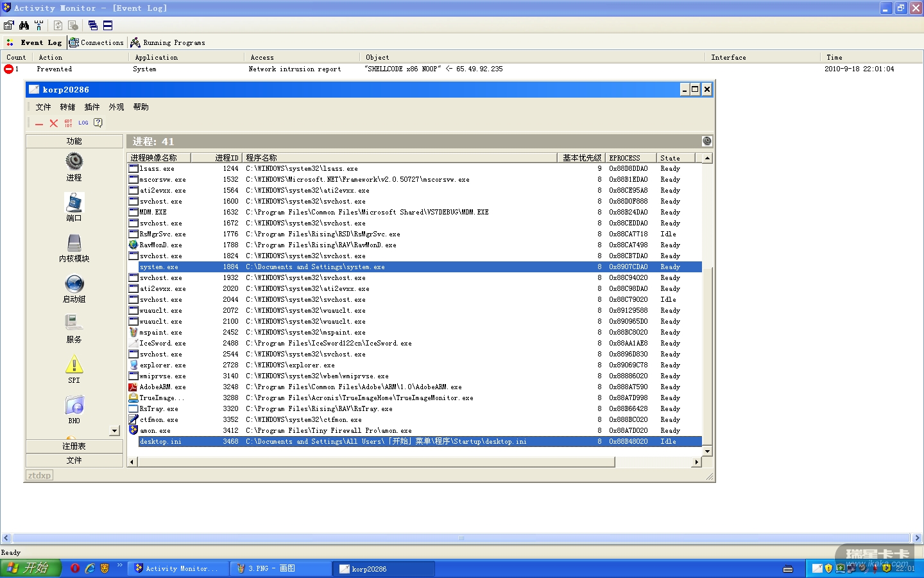924x578 pixels.
Task: Click the 启动组 startup group icon
Action: click(x=74, y=284)
